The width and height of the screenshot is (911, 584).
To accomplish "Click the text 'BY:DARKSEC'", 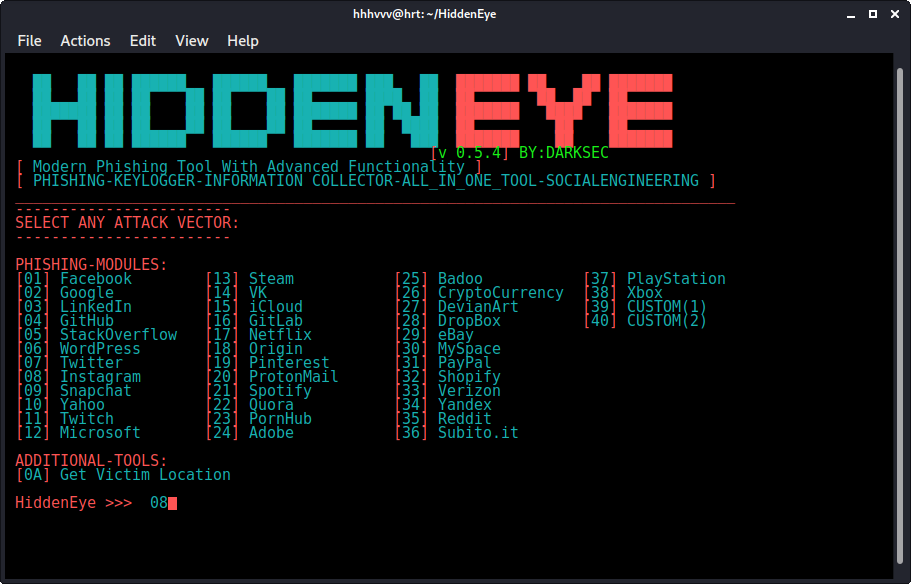I will click(564, 153).
